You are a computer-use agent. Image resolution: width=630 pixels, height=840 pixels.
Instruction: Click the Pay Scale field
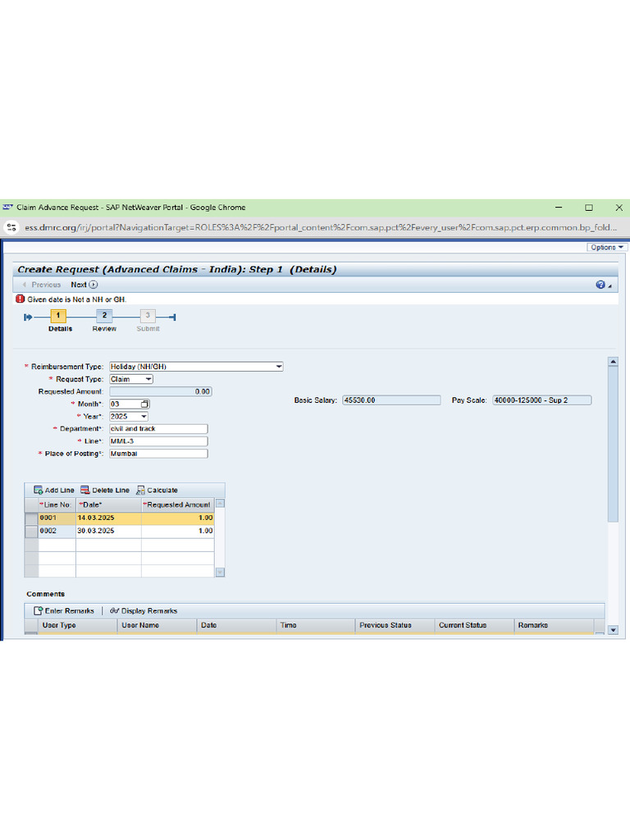[542, 400]
